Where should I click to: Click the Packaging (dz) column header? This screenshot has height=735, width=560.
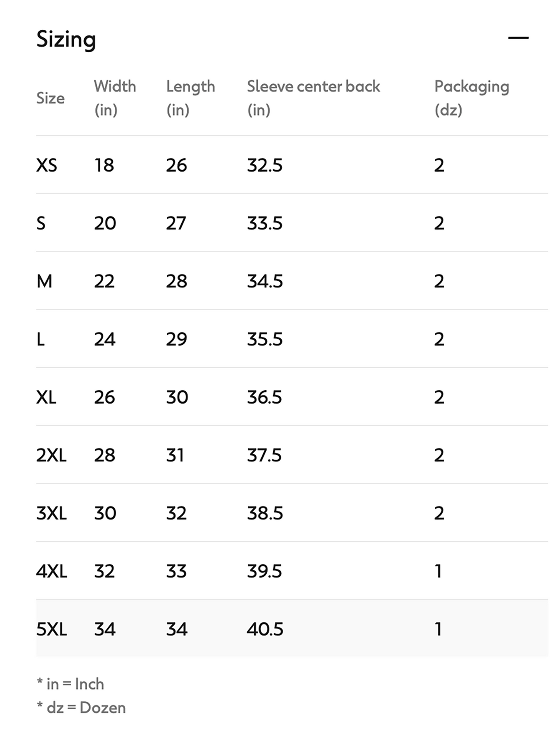point(471,98)
